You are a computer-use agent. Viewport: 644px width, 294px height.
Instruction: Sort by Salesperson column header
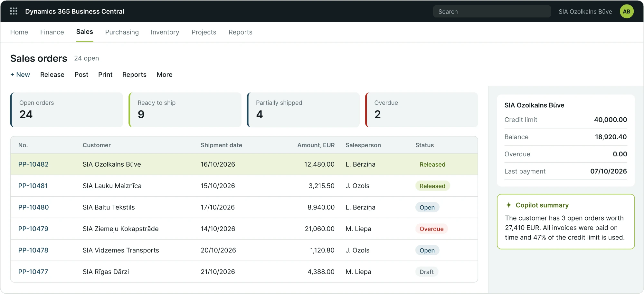pyautogui.click(x=363, y=145)
